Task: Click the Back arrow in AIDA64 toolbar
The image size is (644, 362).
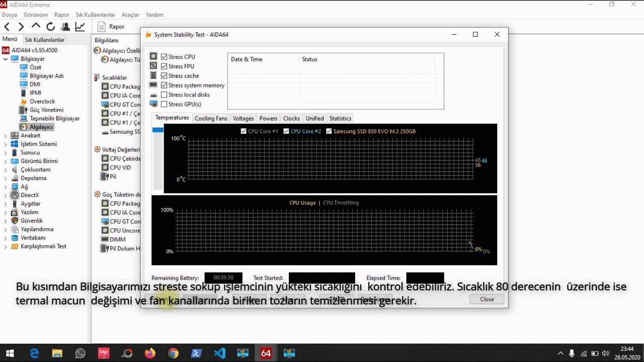Action: (x=7, y=27)
